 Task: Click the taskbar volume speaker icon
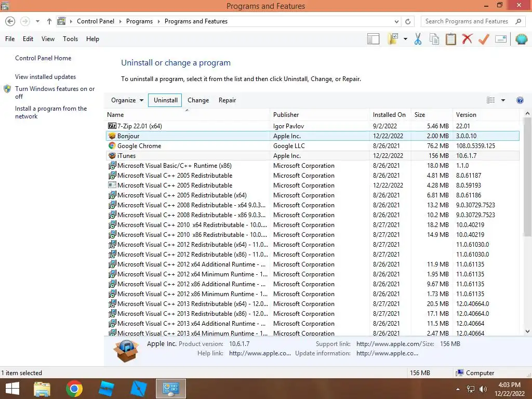[x=483, y=389]
